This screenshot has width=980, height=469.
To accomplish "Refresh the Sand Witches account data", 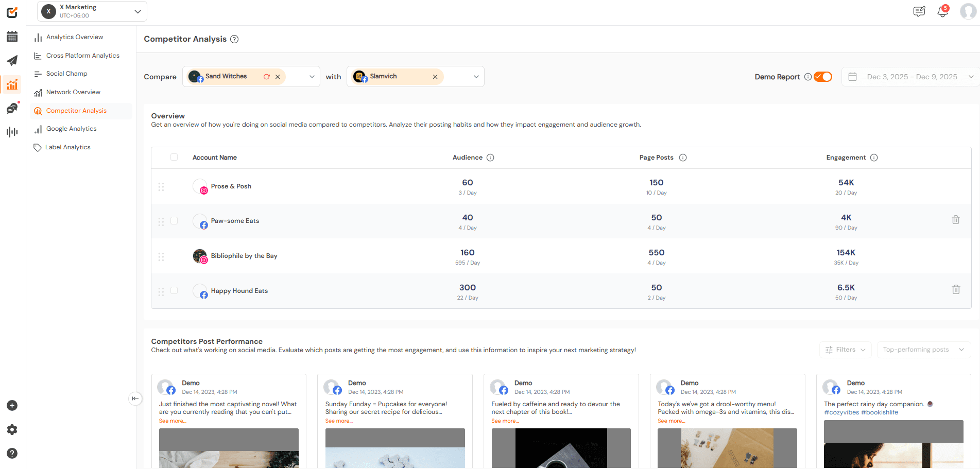I will (x=267, y=76).
